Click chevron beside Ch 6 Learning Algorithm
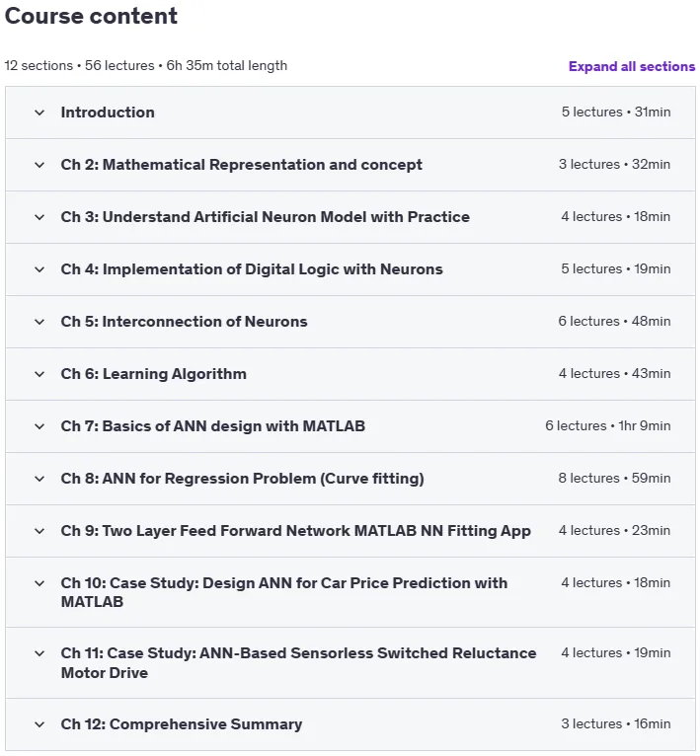Screen dimensions: 700x756 pyautogui.click(x=39, y=374)
